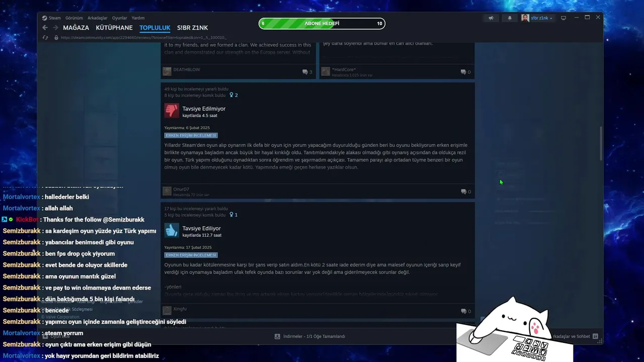Open comments on Xingfu's review
Image resolution: width=644 pixels, height=362 pixels.
pos(465,311)
